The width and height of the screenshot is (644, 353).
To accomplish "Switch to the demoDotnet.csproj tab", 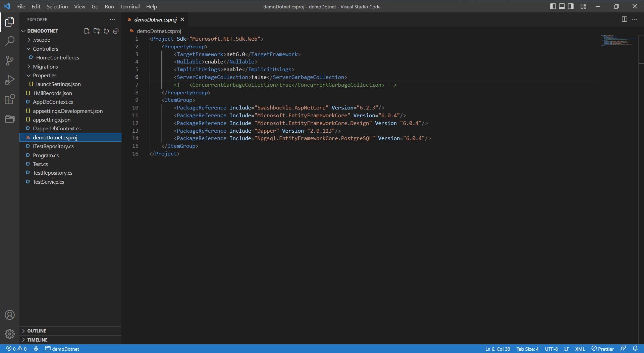I will [x=155, y=19].
